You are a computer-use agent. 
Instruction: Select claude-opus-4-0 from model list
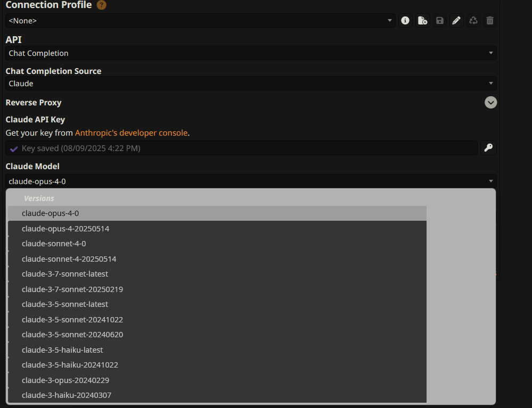217,213
